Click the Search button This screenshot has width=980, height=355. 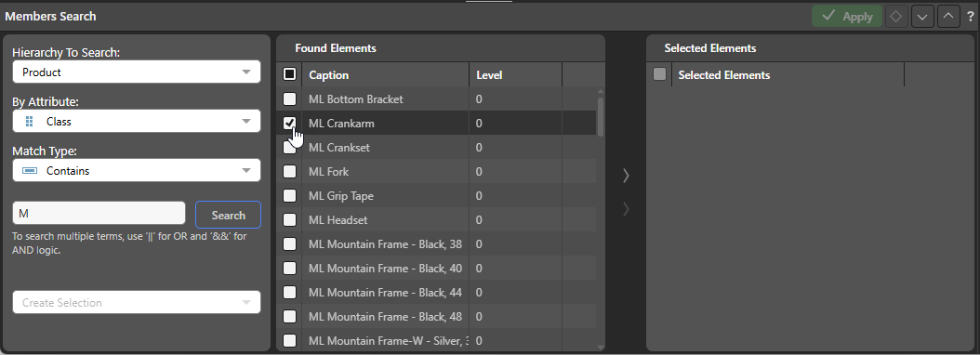pos(228,215)
